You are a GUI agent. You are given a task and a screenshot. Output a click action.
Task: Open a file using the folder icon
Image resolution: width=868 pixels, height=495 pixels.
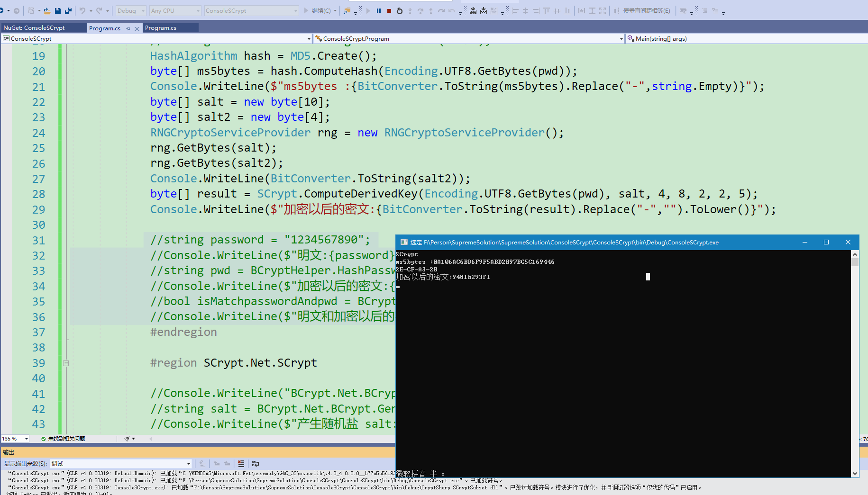47,11
